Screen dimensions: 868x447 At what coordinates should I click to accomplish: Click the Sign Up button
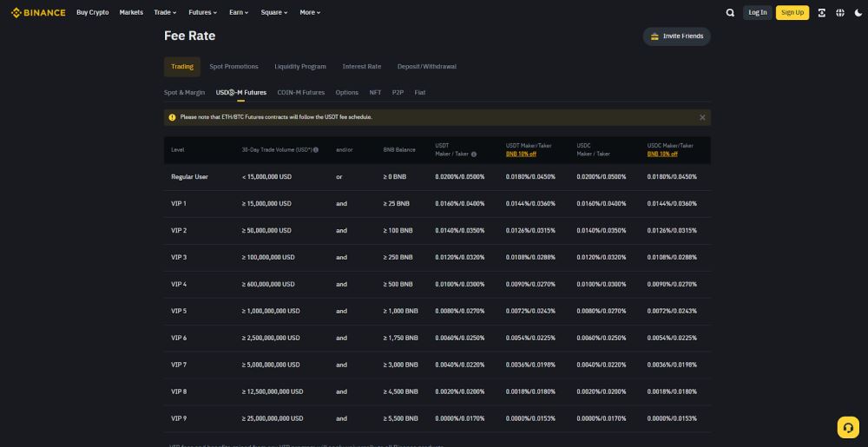click(792, 12)
